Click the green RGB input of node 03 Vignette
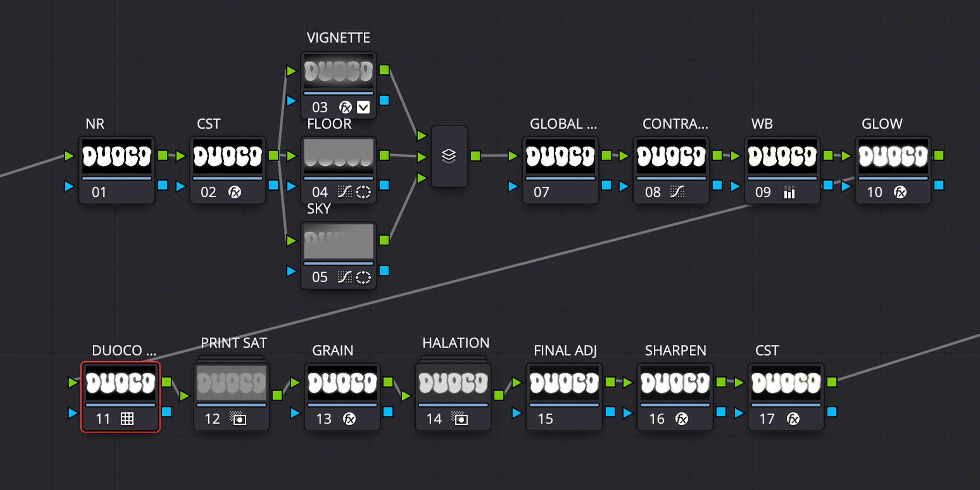This screenshot has height=490, width=980. click(x=291, y=71)
